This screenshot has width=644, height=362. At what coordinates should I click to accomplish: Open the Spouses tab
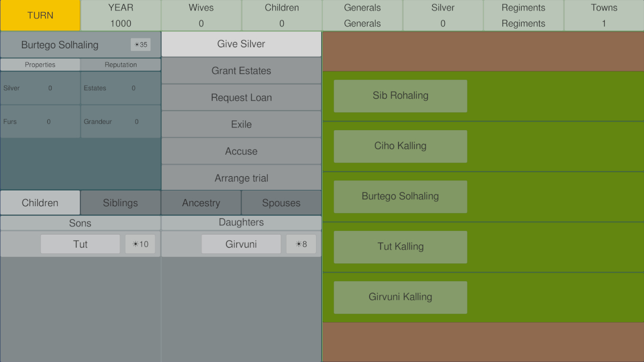click(x=281, y=203)
